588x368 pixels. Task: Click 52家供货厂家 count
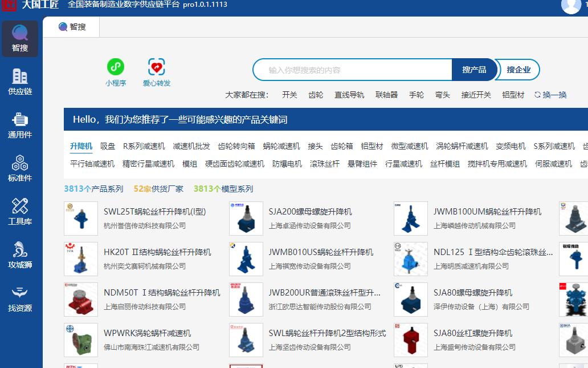[158, 189]
